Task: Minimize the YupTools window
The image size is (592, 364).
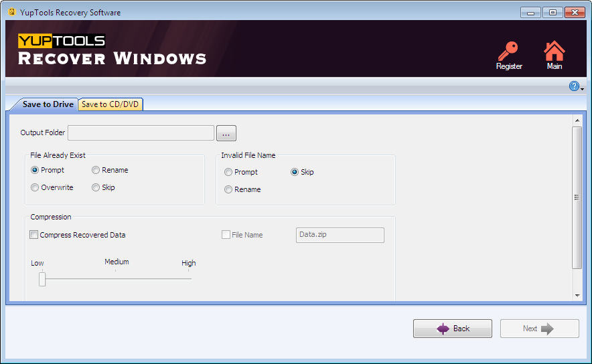Action: tap(530, 13)
